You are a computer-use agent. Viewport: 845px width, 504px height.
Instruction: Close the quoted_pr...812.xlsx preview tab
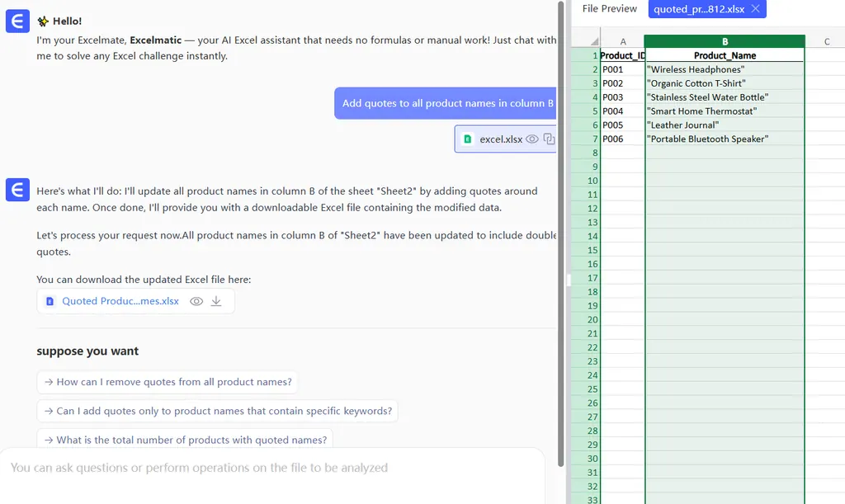coord(755,9)
